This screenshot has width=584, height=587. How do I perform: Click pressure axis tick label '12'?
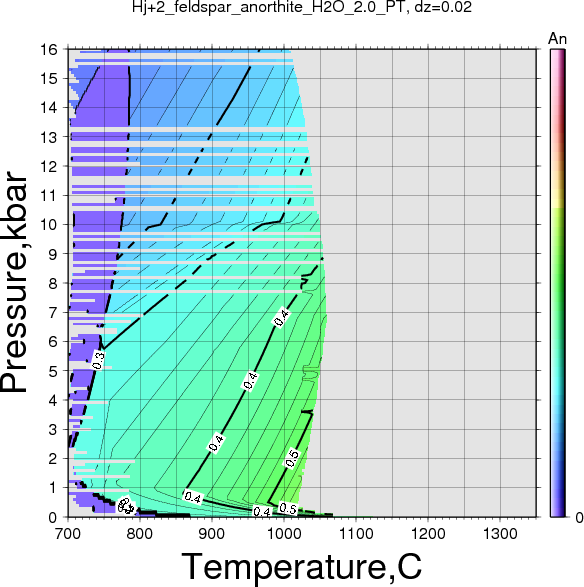49,166
